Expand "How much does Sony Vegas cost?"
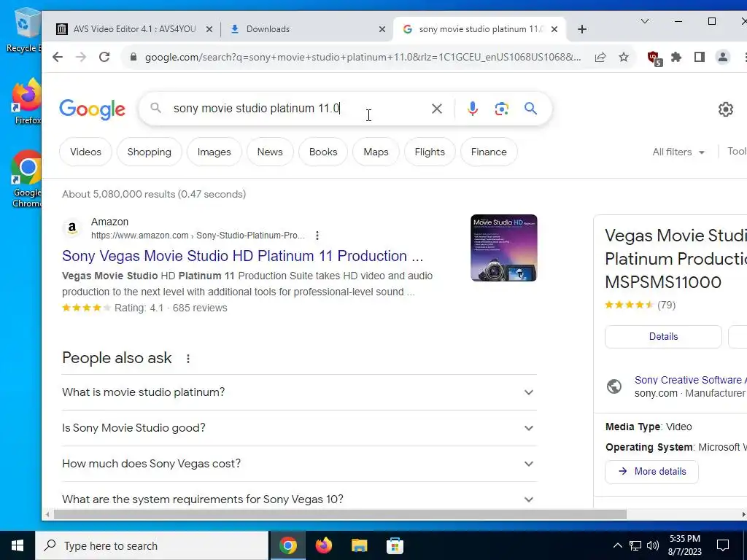This screenshot has width=747, height=560. tap(299, 464)
